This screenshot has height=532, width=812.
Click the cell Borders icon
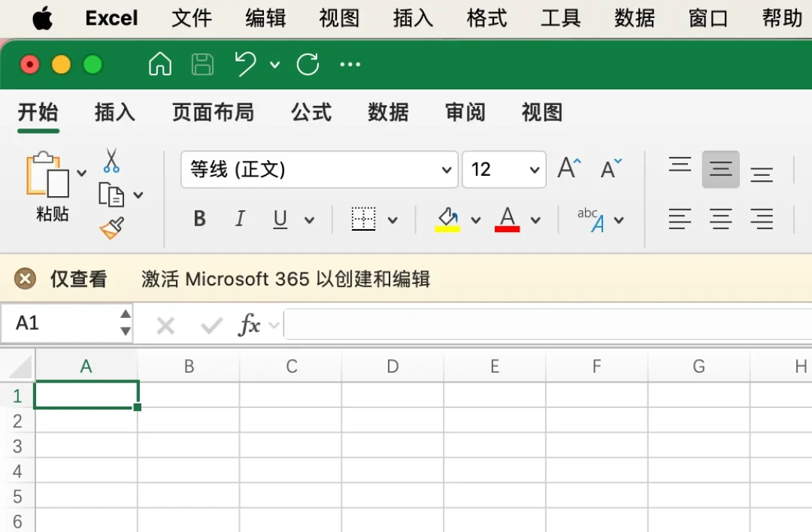[364, 219]
